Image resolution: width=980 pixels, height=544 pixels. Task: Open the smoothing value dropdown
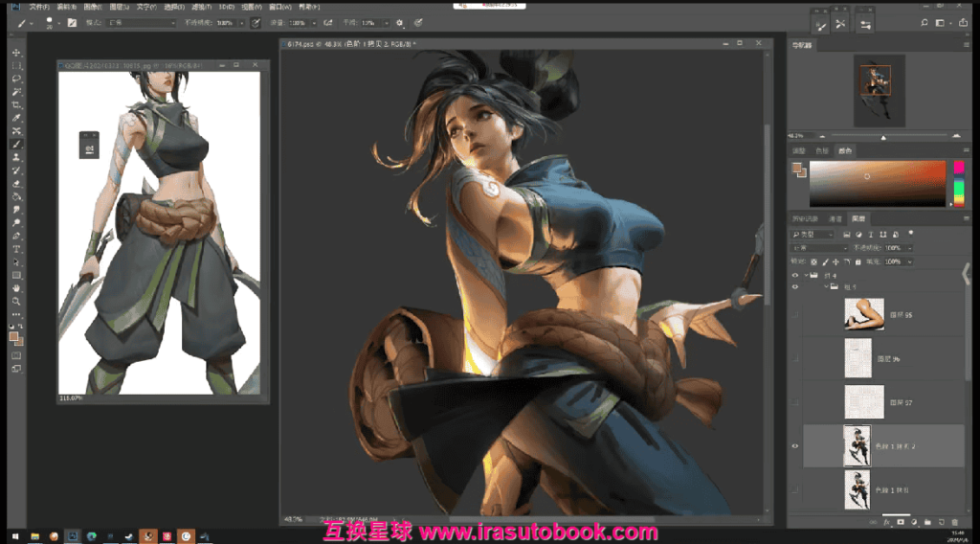coord(387,23)
